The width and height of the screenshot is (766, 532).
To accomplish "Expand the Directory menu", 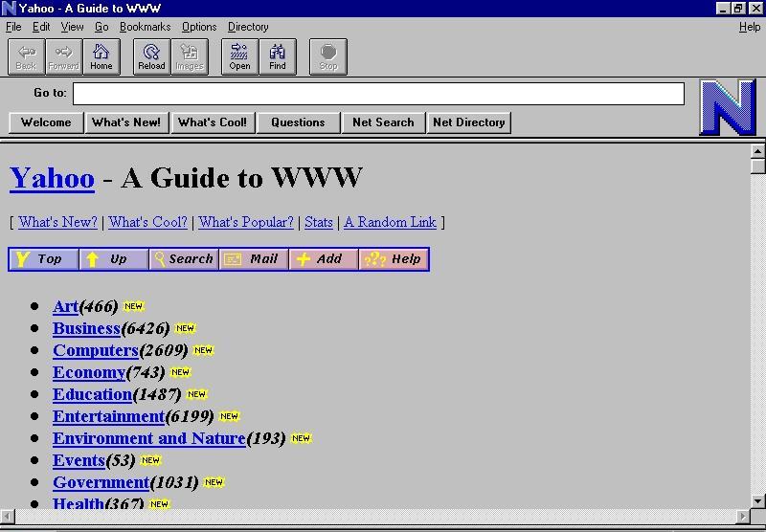I will click(248, 27).
